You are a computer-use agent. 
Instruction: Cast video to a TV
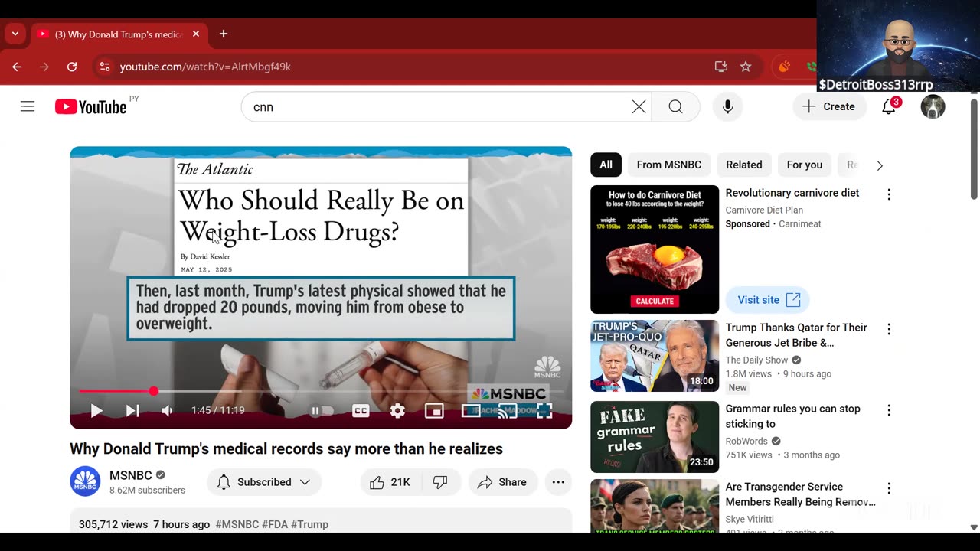pos(508,411)
